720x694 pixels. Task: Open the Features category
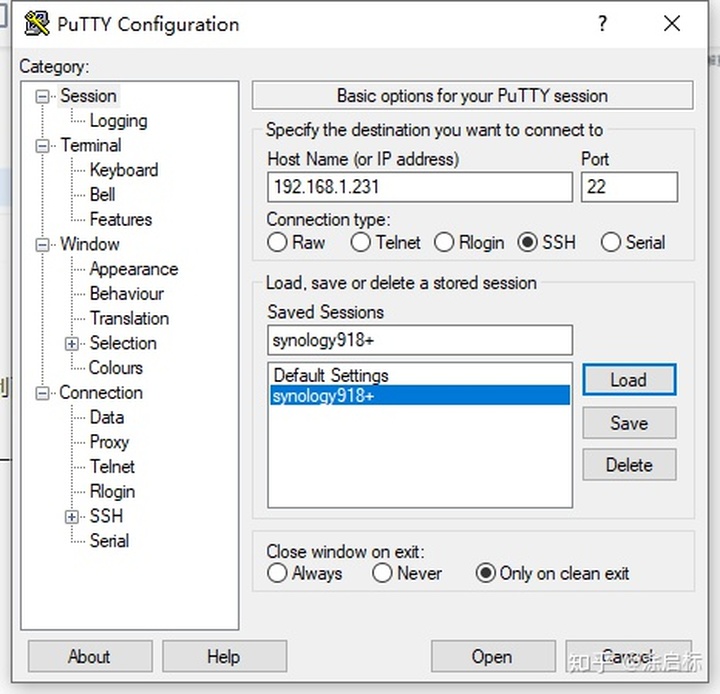[121, 220]
